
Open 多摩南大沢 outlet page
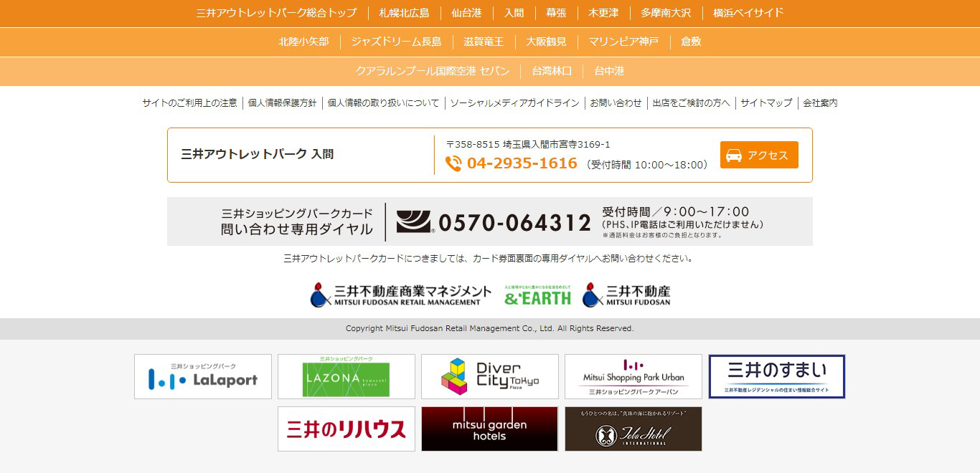(666, 13)
